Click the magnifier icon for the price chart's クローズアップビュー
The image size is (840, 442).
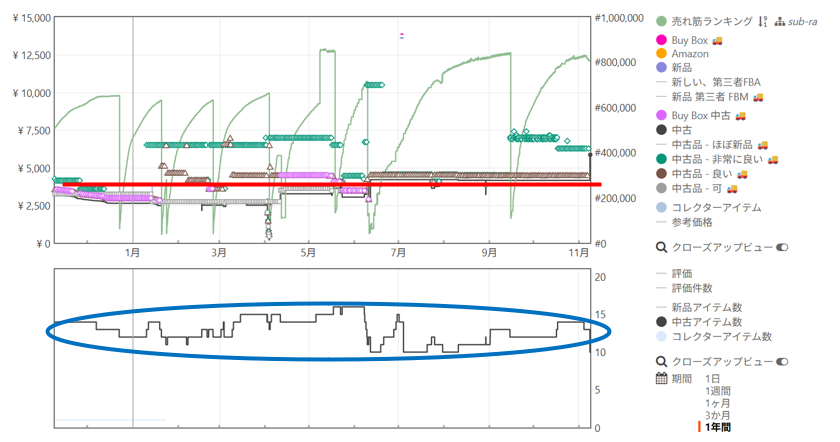pos(661,247)
